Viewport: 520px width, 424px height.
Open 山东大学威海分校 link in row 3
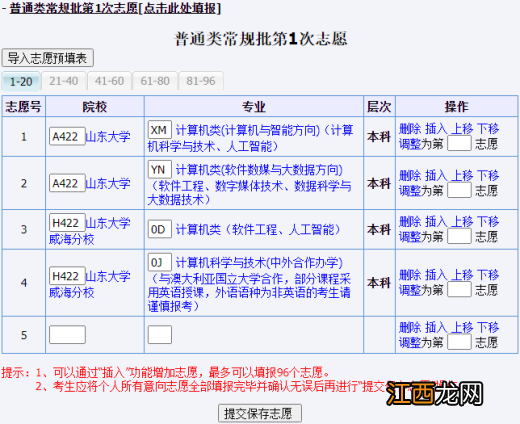pyautogui.click(x=90, y=231)
